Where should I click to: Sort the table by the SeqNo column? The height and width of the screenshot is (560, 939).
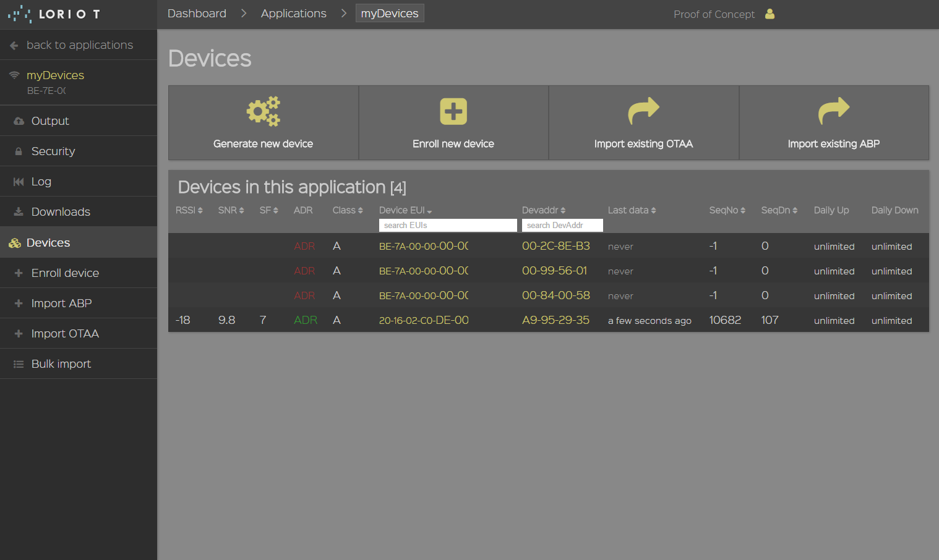point(727,210)
